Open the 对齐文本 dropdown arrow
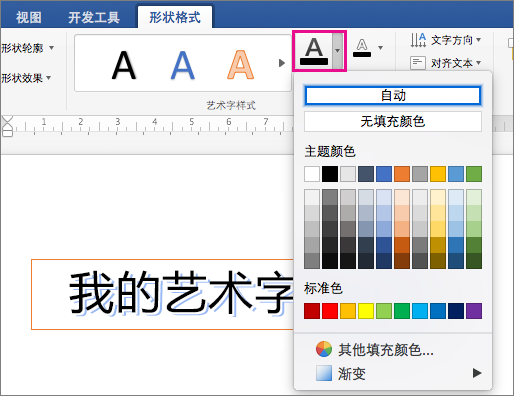Image resolution: width=514 pixels, height=396 pixels. 479,63
